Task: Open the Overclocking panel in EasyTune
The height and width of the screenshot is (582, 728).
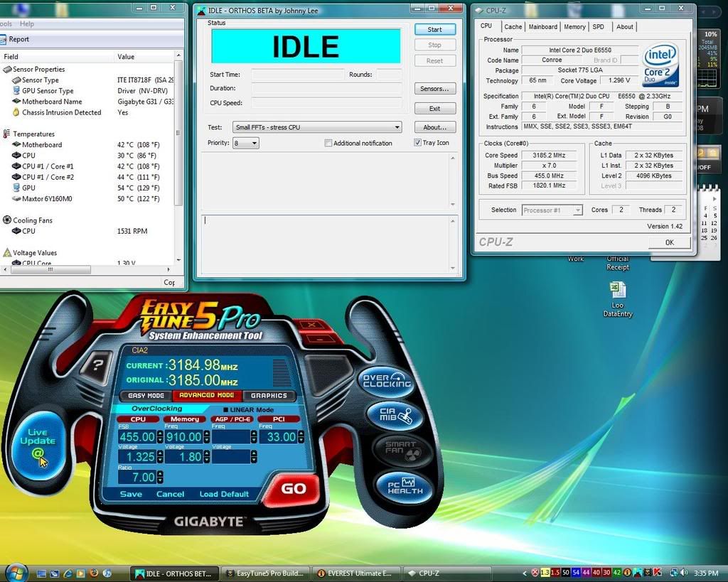Action: (386, 382)
